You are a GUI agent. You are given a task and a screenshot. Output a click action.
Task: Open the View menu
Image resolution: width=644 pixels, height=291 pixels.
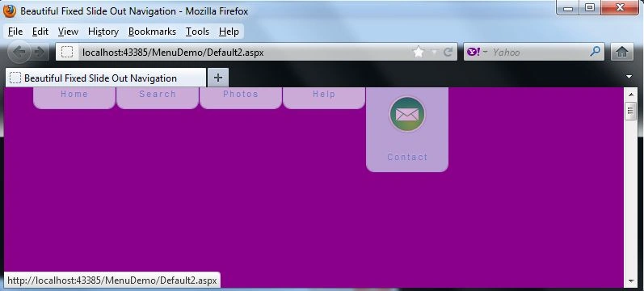click(x=68, y=32)
